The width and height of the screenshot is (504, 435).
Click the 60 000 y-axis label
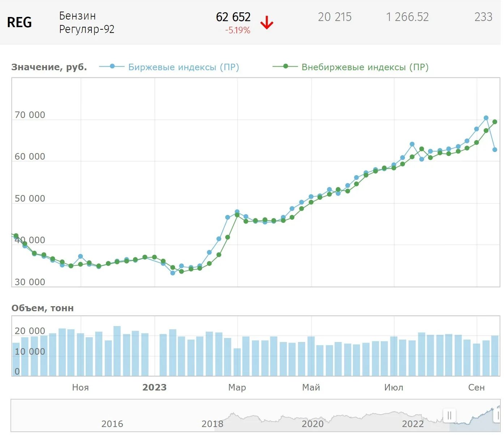(x=30, y=157)
